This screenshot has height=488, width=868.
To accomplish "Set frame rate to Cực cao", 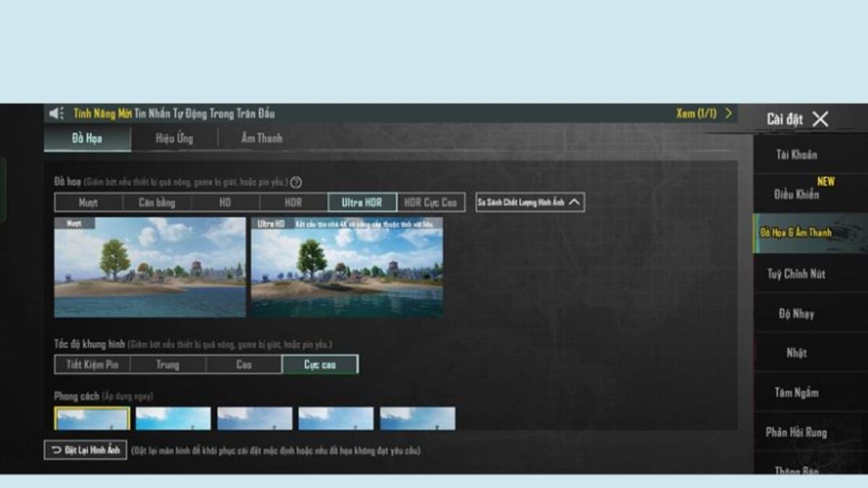I will 320,364.
